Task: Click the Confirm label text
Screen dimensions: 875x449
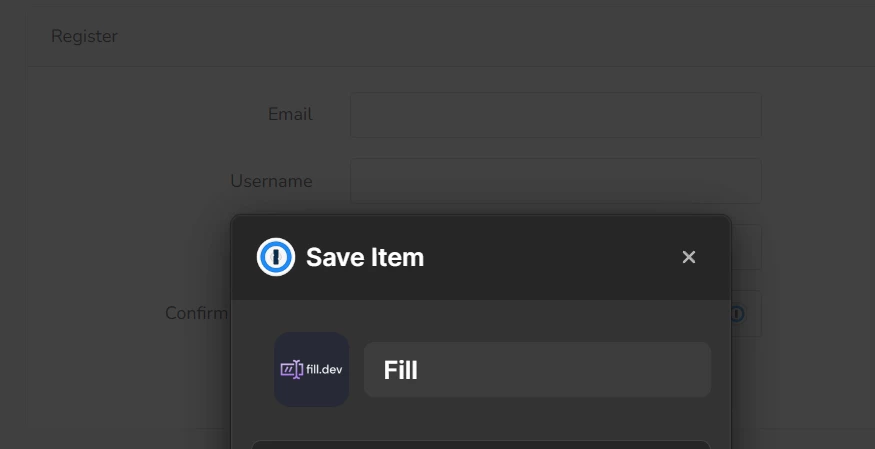Action: [196, 313]
